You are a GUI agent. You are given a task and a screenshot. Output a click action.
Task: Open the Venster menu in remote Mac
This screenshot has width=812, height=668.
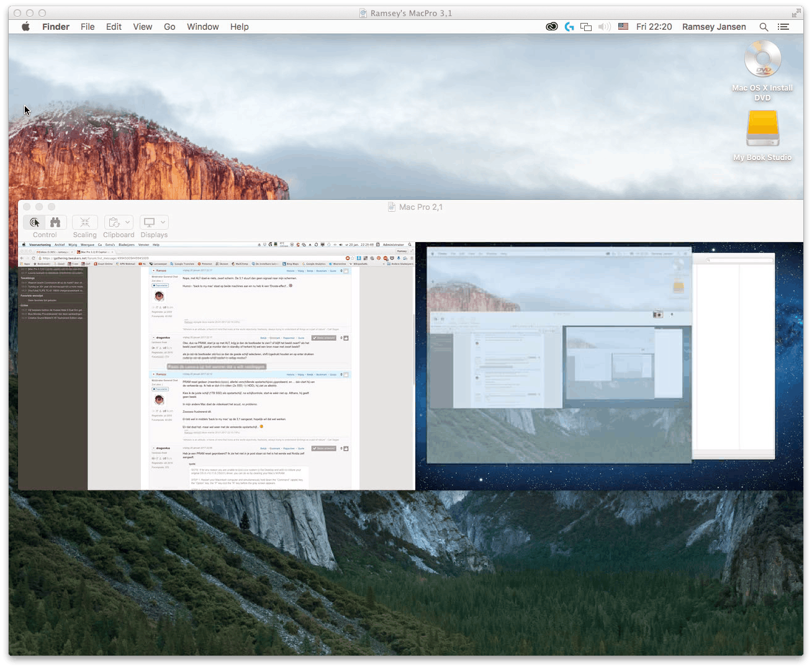coord(143,245)
